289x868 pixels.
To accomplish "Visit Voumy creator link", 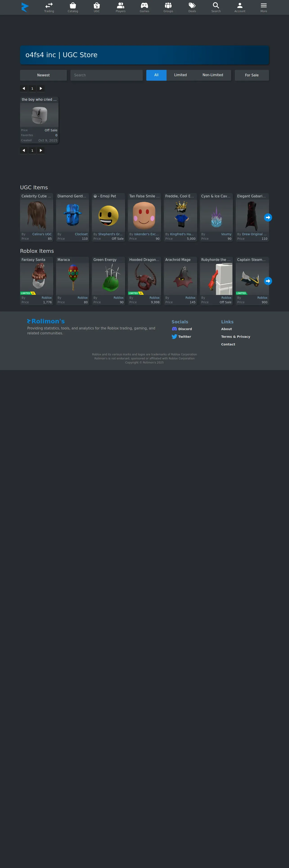I will point(226,234).
